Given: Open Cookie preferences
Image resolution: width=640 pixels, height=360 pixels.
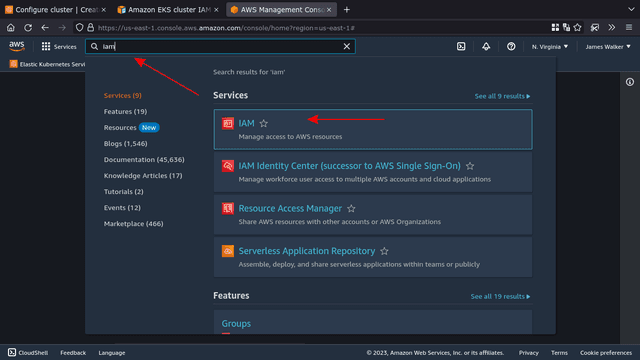Looking at the screenshot, I should click(606, 353).
